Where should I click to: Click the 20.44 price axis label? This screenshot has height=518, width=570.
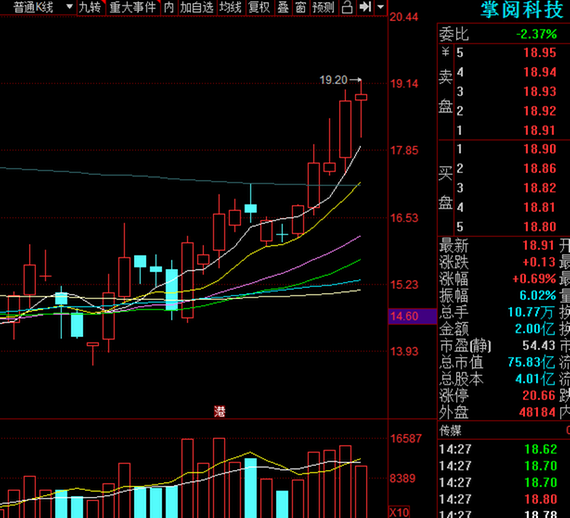(x=404, y=17)
